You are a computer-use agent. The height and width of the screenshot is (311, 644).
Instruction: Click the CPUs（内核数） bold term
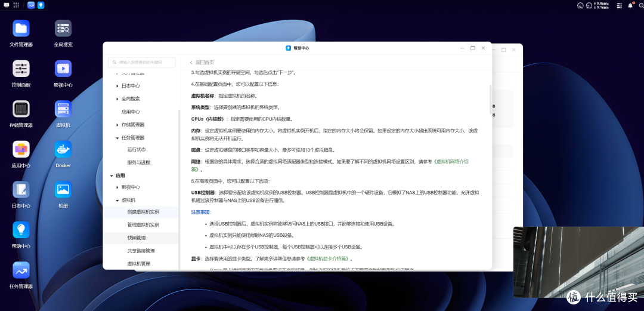coord(209,119)
